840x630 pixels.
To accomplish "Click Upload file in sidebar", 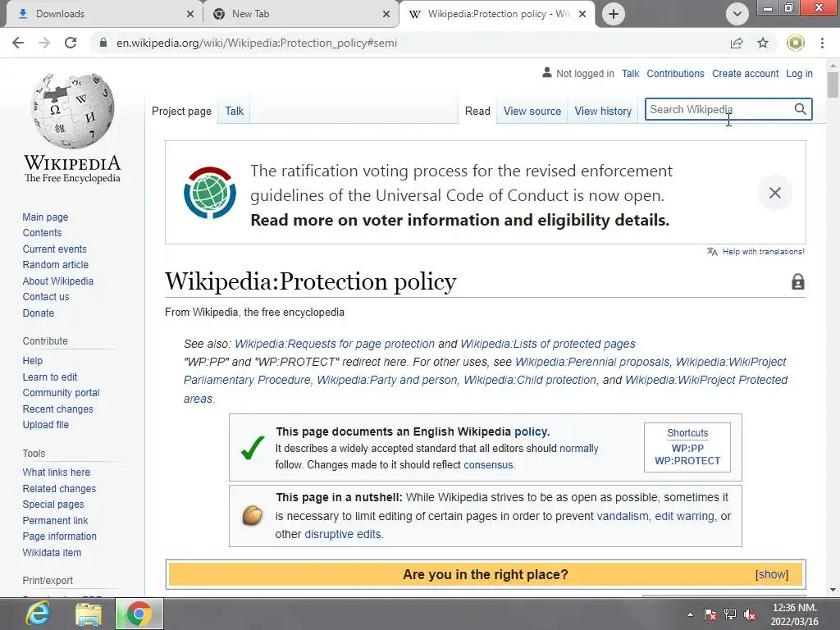I will pos(46,425).
